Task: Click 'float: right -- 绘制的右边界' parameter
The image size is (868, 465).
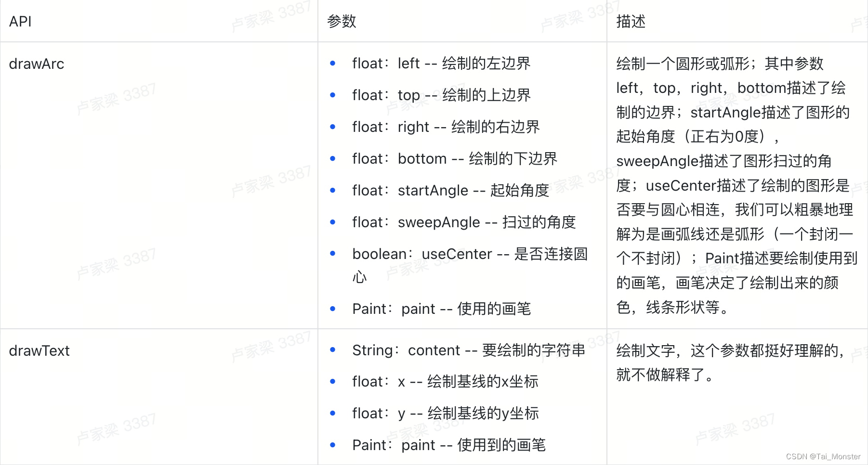Action: pos(446,127)
